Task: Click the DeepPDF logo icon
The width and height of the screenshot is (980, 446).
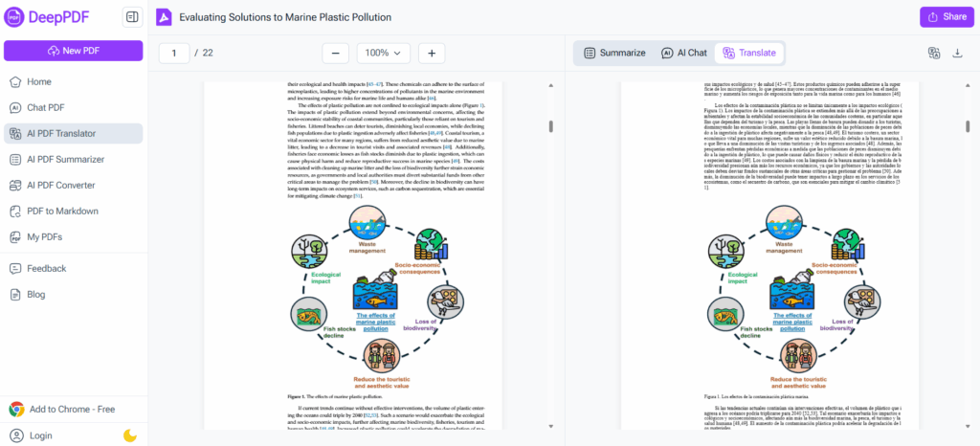Action: 17,17
